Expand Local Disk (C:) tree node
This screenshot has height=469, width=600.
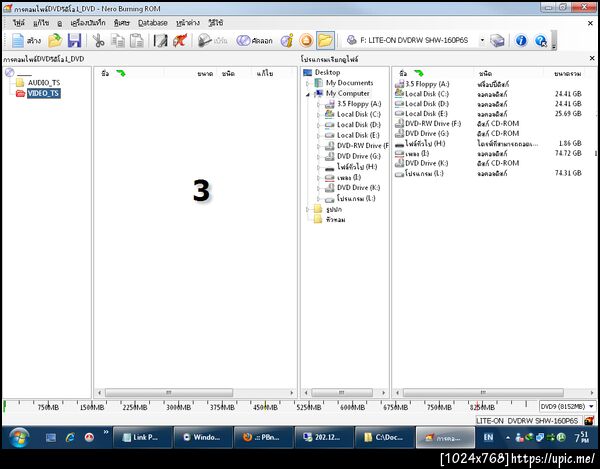click(319, 114)
